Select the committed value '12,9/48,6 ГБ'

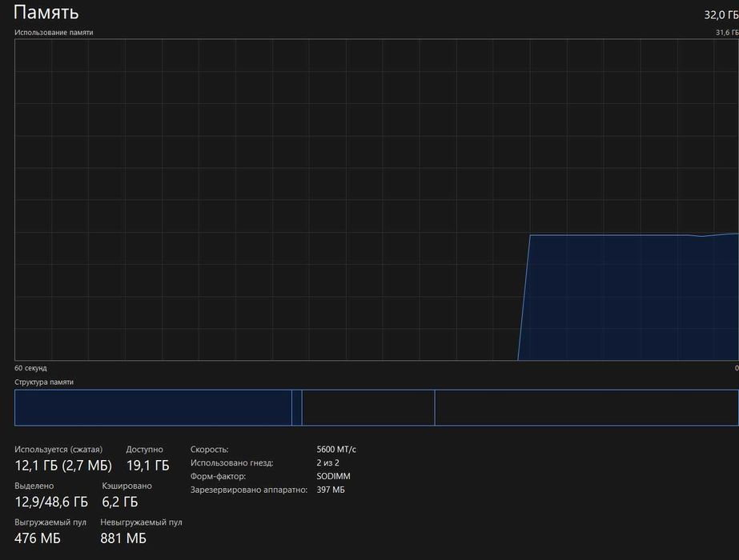[x=51, y=502]
